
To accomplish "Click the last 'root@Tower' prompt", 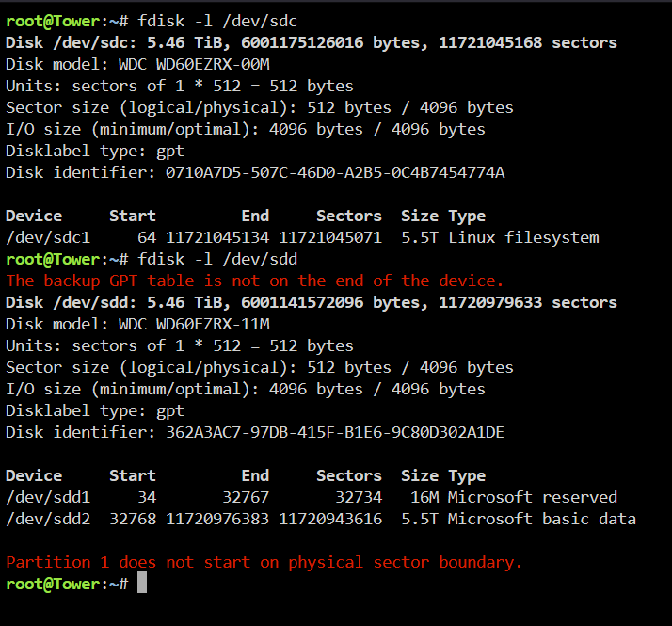I will [x=53, y=584].
